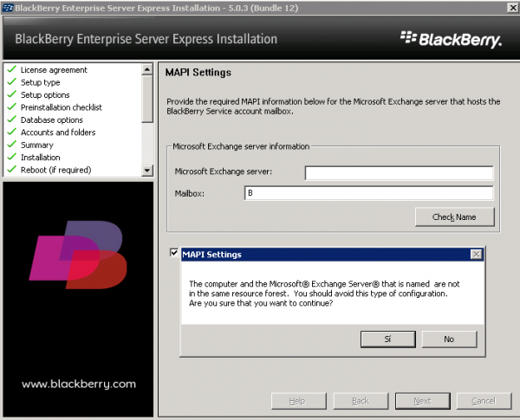This screenshot has width=520, height=420.
Task: Select the Setup options step
Action: [x=45, y=94]
